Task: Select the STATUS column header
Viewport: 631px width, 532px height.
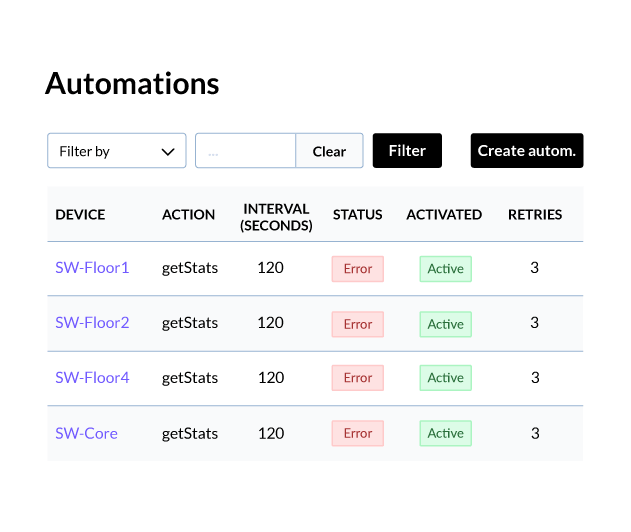Action: pos(357,214)
